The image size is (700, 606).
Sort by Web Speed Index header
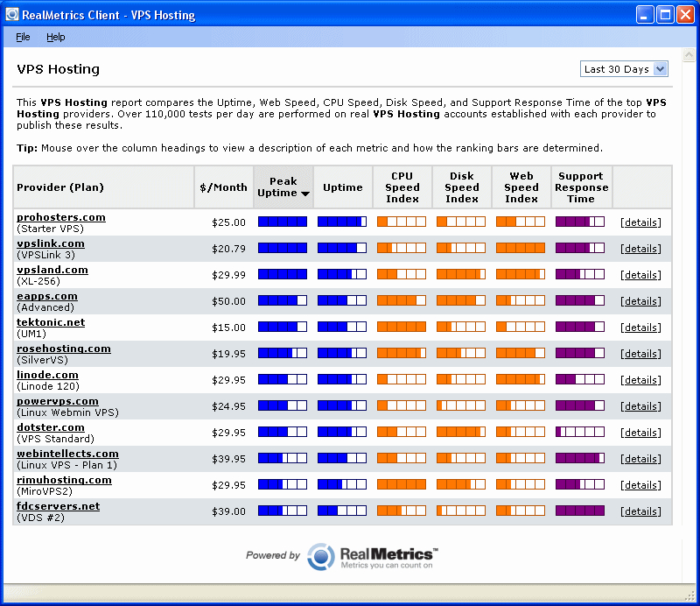tap(521, 187)
